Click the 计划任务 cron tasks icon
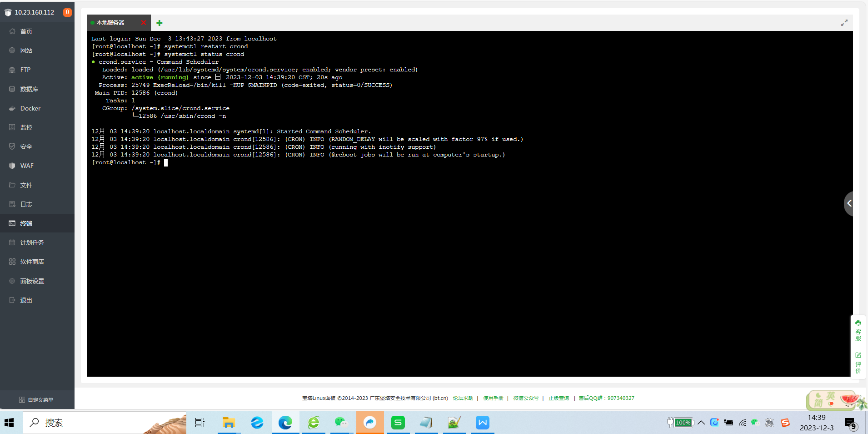This screenshot has width=868, height=434. coord(12,242)
